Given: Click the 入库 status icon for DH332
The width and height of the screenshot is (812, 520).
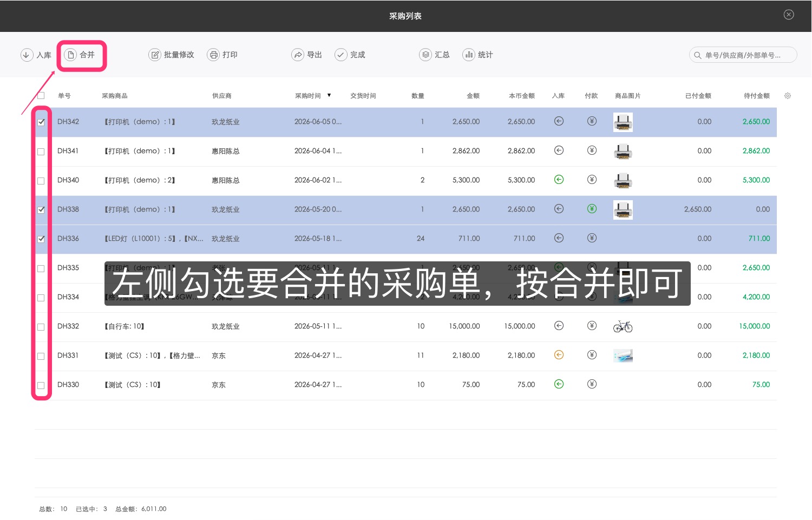Looking at the screenshot, I should (x=559, y=326).
